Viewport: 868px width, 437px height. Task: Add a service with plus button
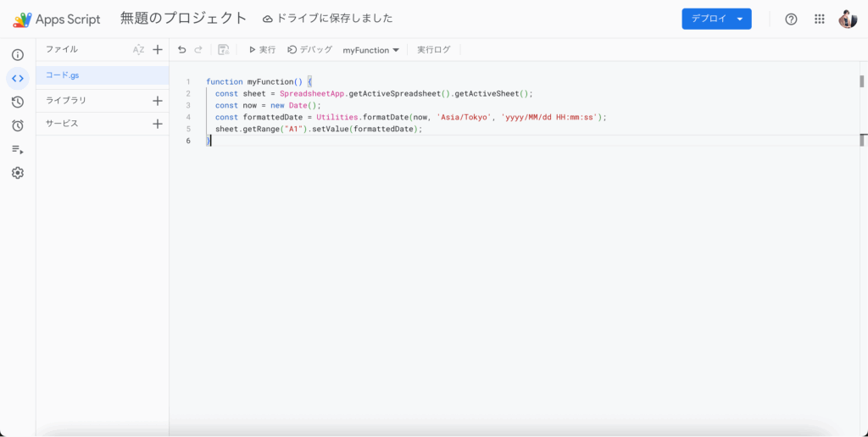tap(157, 124)
